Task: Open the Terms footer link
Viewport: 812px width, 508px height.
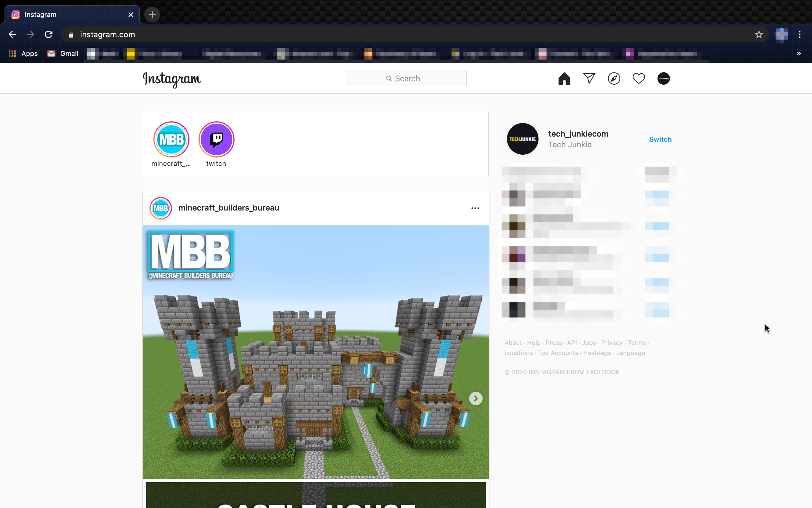Action: click(x=637, y=343)
